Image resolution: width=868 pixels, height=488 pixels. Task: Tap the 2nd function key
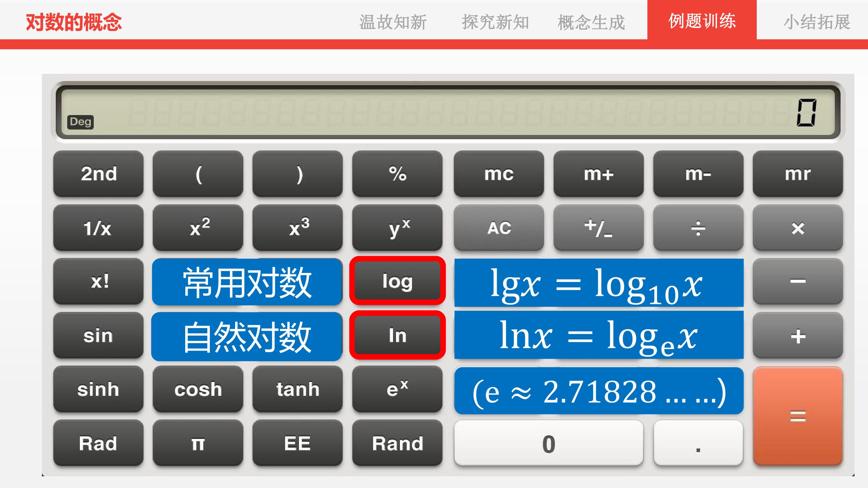[x=98, y=174]
